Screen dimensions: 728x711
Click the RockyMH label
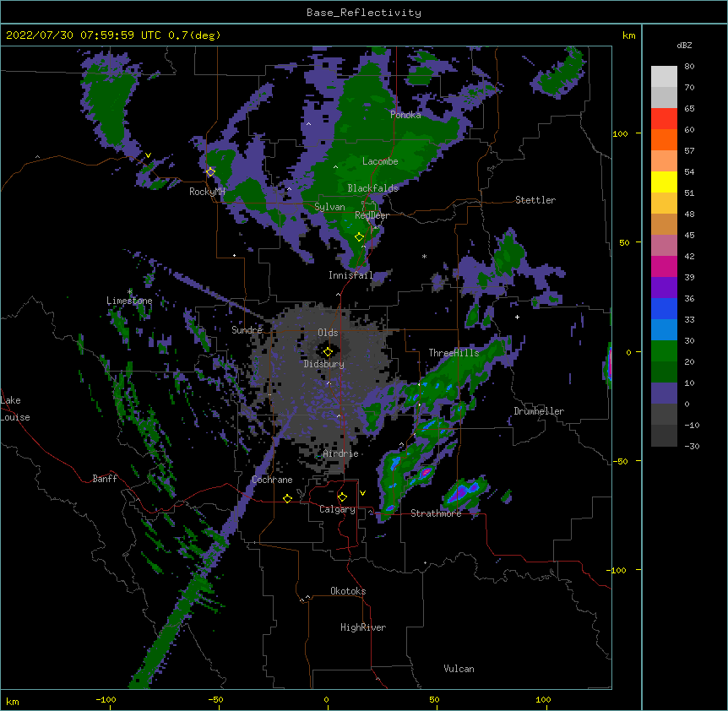207,192
